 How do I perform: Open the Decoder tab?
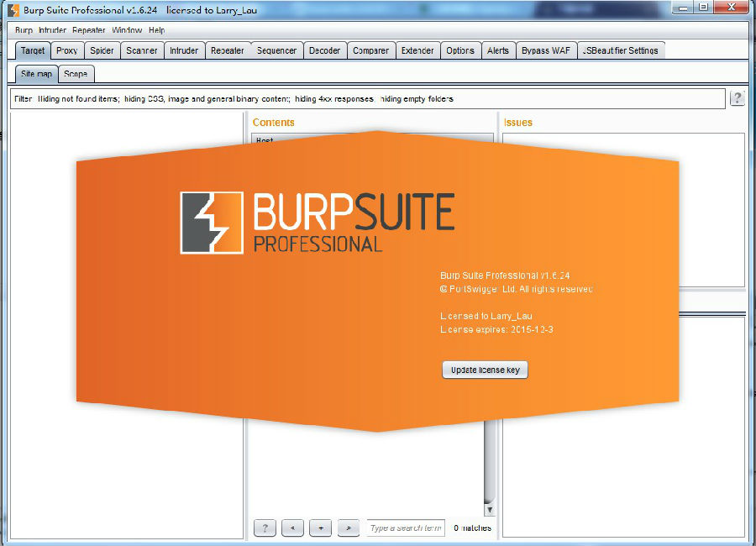[x=325, y=50]
